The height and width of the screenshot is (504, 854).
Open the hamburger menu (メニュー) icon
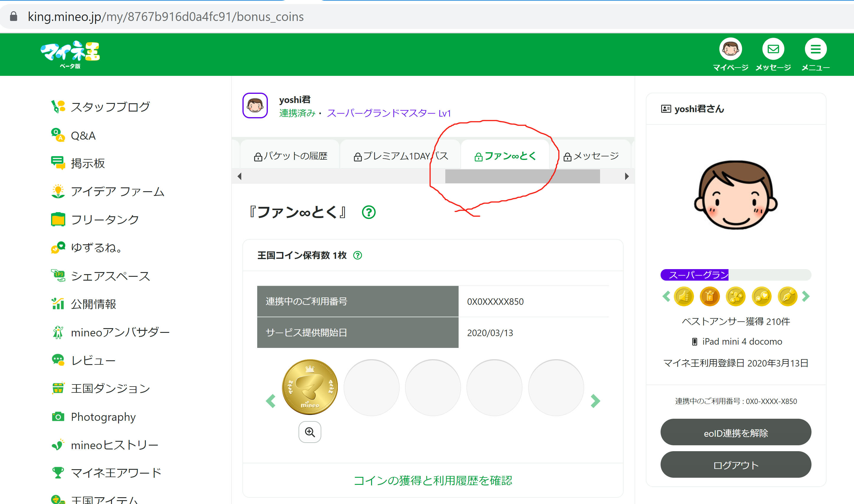[x=815, y=50]
